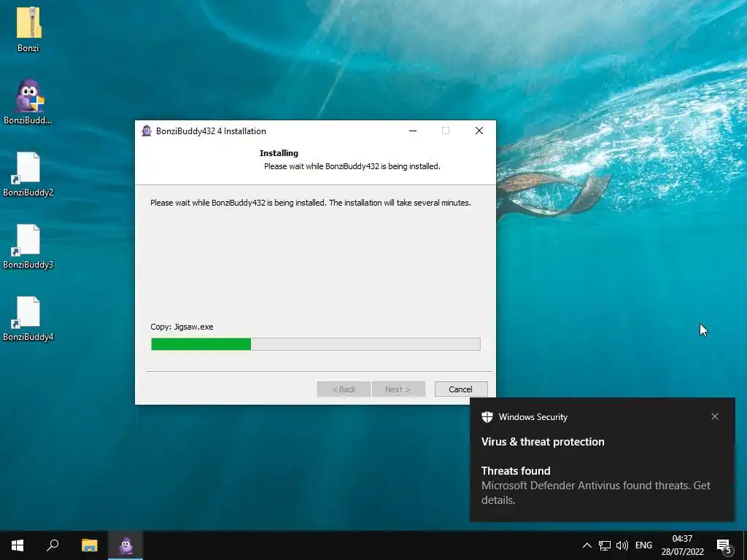
Task: Open the Windows Start menu
Action: [x=18, y=545]
